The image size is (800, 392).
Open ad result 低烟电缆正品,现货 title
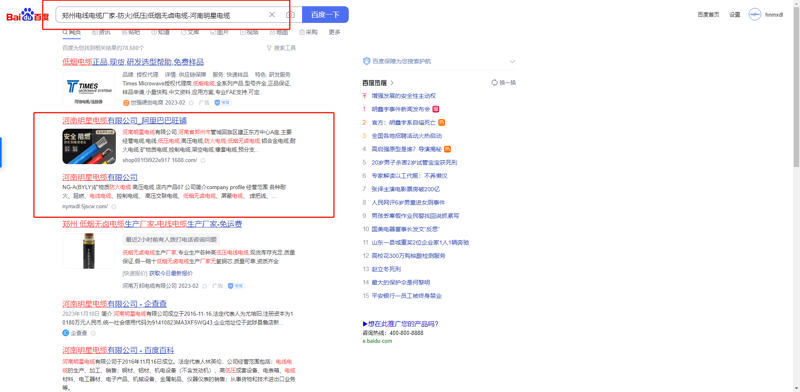(x=133, y=62)
